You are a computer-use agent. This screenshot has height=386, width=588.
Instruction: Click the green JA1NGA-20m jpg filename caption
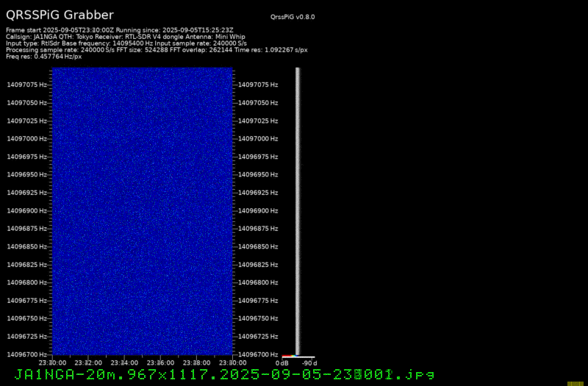click(224, 374)
